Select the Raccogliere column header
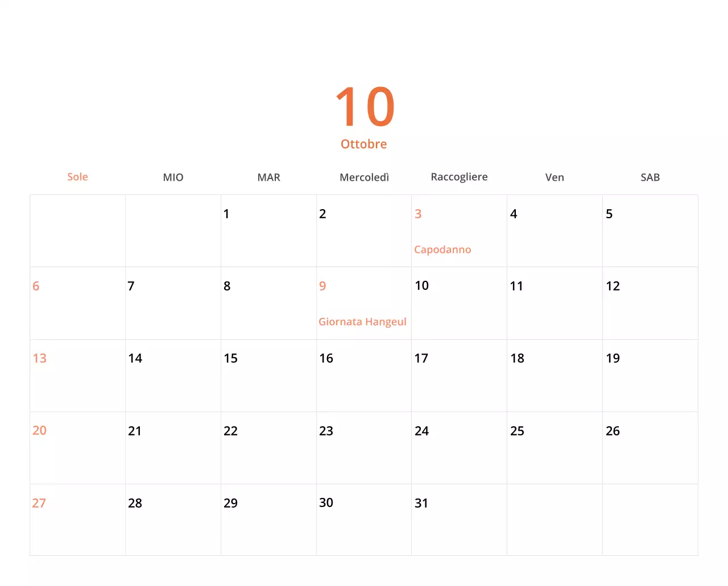The image size is (728, 586). (x=459, y=177)
